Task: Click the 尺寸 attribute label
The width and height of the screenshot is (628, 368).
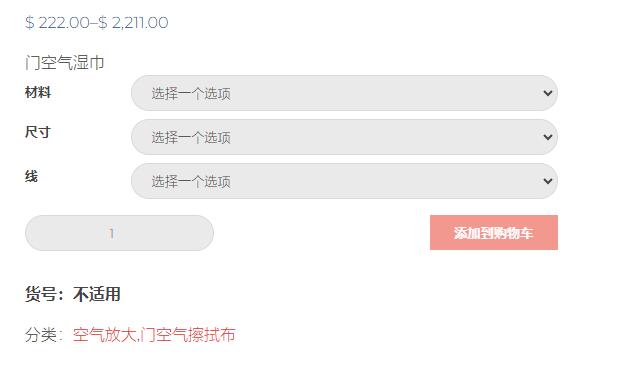Action: [x=38, y=132]
